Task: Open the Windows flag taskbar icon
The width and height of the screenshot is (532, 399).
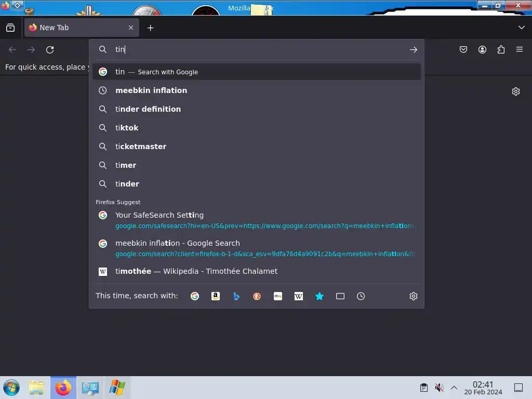Action: (x=117, y=388)
